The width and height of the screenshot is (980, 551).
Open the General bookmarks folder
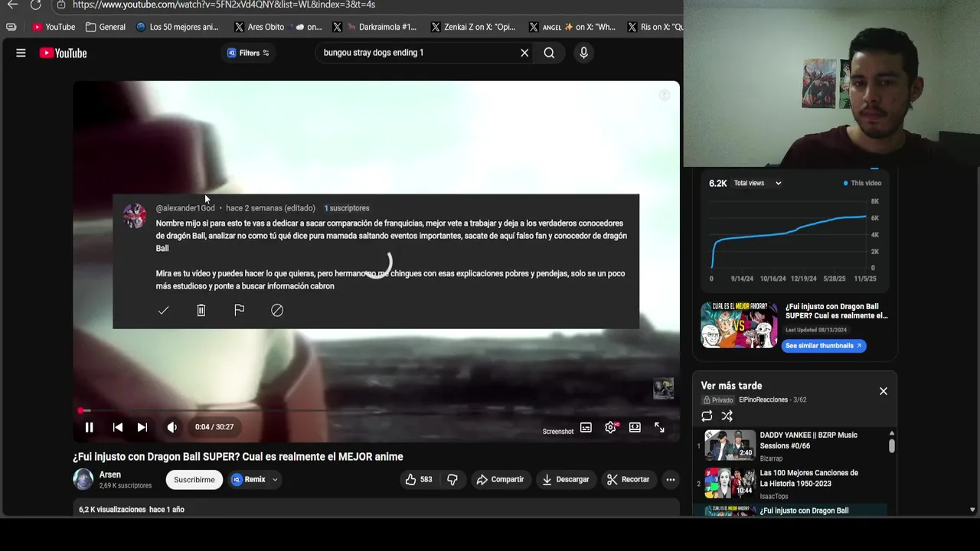click(106, 27)
